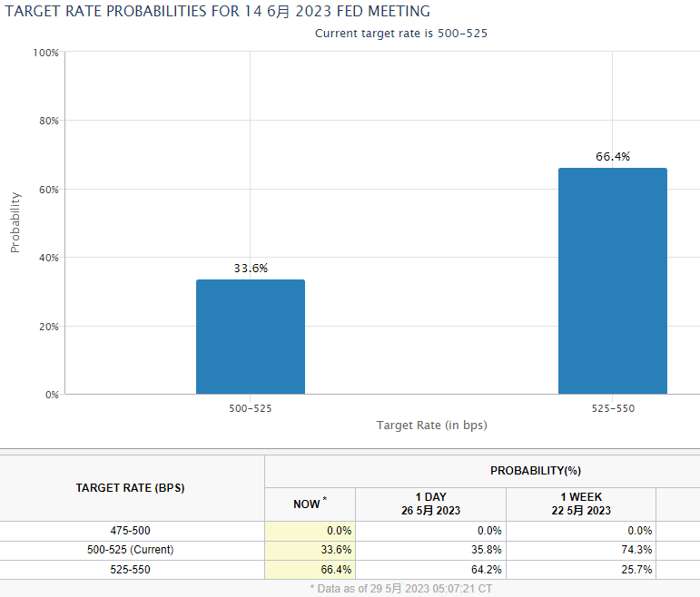Click the highlighted 66.4% NOW cell
This screenshot has height=597, width=700.
click(310, 570)
